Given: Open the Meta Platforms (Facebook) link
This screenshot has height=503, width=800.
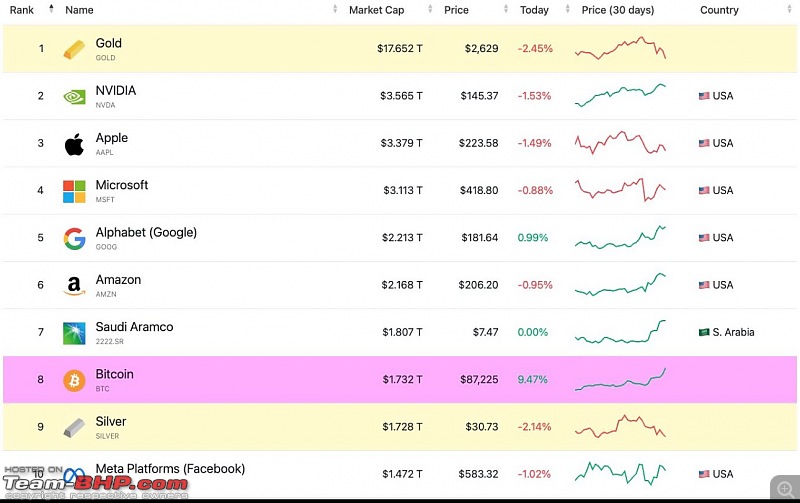Looking at the screenshot, I should pos(170,469).
